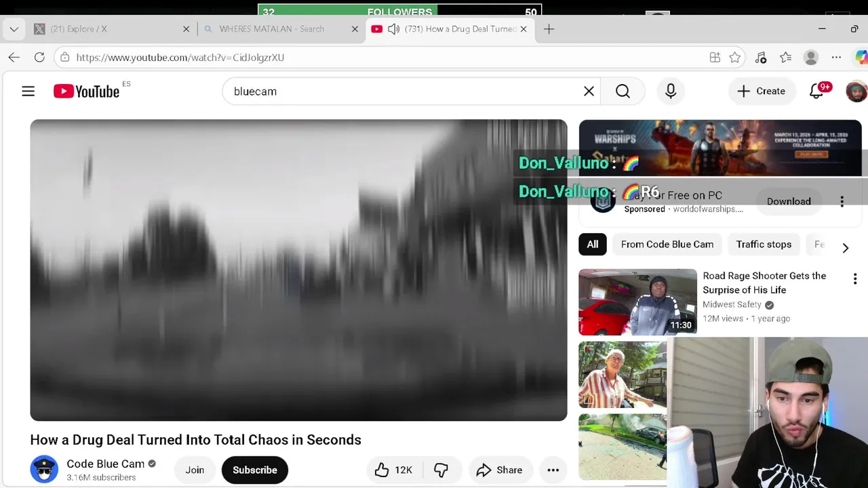Open more actions beside Share
868x488 pixels.
pos(553,470)
